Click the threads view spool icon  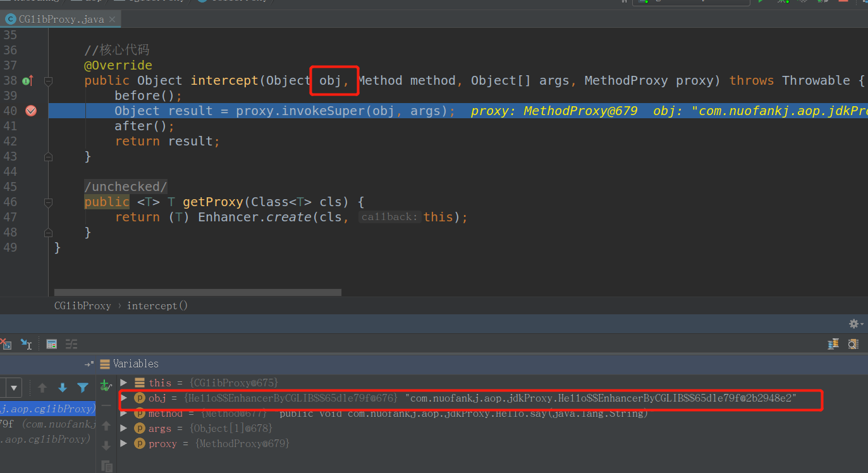coord(833,344)
